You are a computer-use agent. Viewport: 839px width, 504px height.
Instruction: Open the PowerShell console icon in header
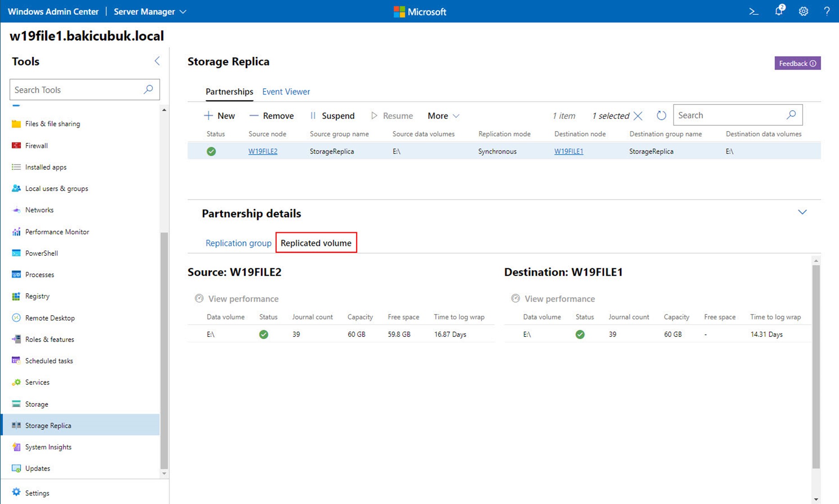pyautogui.click(x=753, y=11)
